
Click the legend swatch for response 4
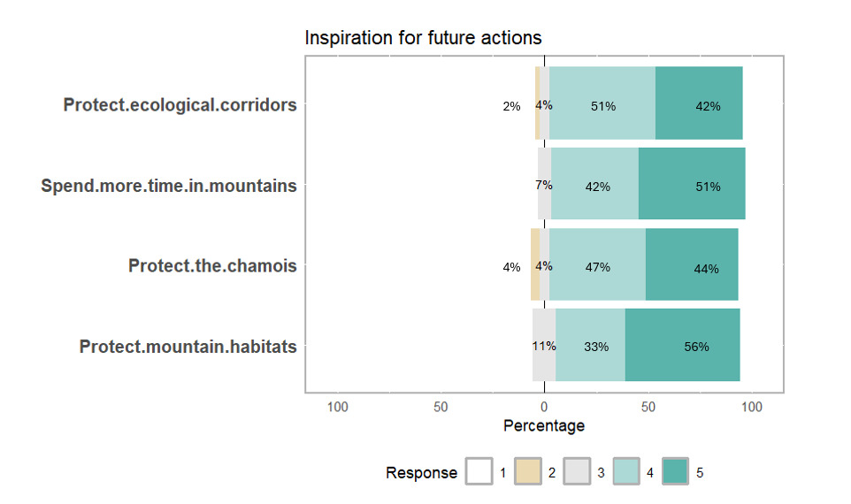pyautogui.click(x=626, y=472)
